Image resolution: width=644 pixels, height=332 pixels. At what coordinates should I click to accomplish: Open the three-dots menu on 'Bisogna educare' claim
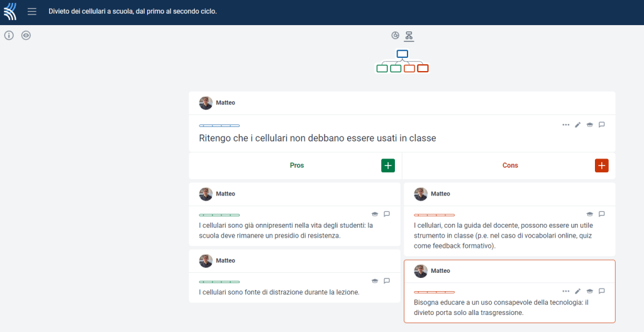pos(565,291)
